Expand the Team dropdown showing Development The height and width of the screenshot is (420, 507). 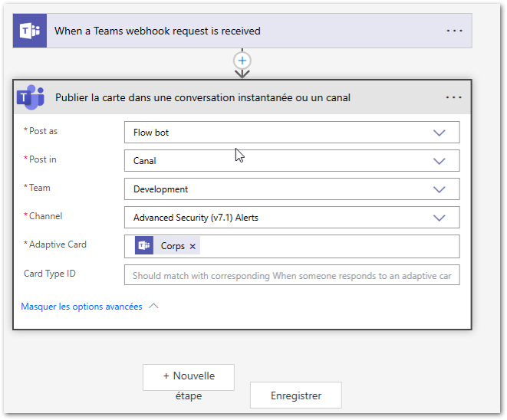tap(291, 189)
